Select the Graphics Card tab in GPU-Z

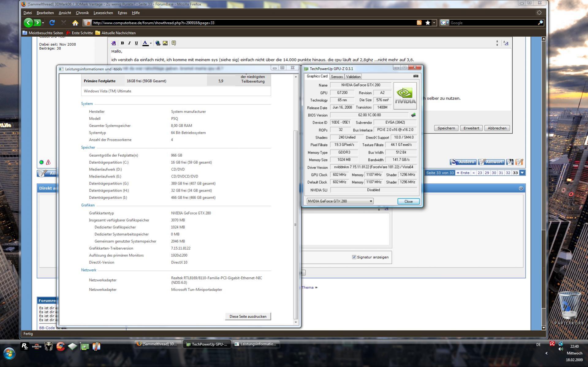point(317,76)
